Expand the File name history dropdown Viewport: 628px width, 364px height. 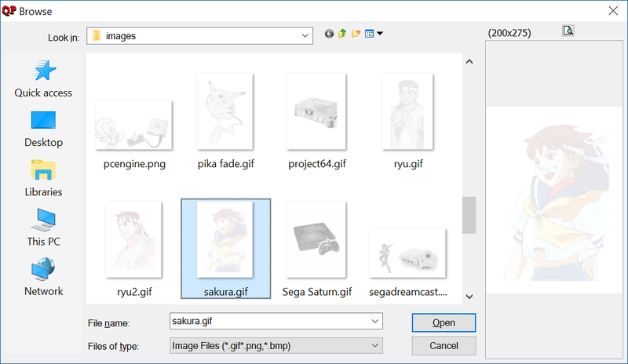(375, 321)
